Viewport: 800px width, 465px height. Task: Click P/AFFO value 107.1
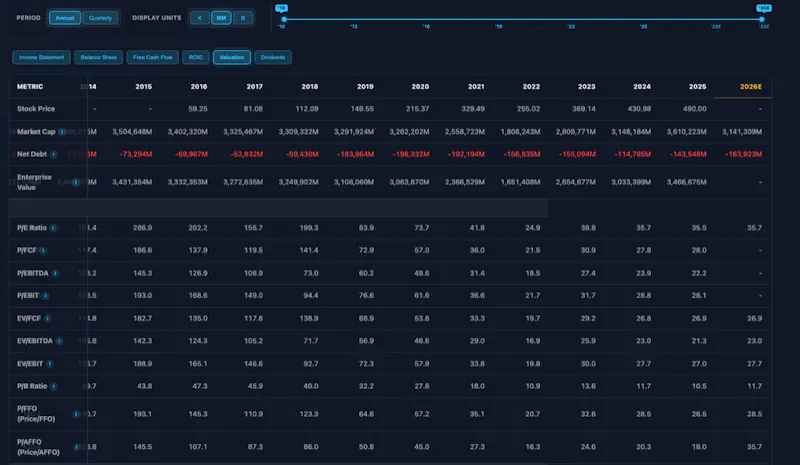(198, 447)
